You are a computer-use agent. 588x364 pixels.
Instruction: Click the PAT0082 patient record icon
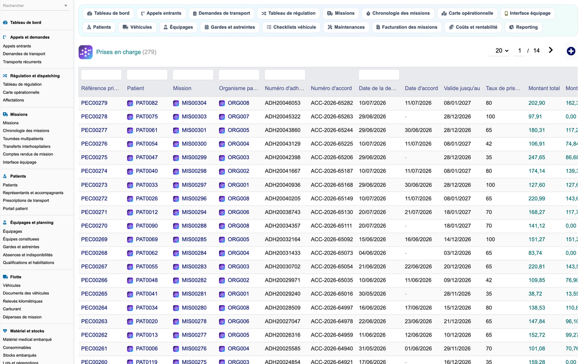130,103
